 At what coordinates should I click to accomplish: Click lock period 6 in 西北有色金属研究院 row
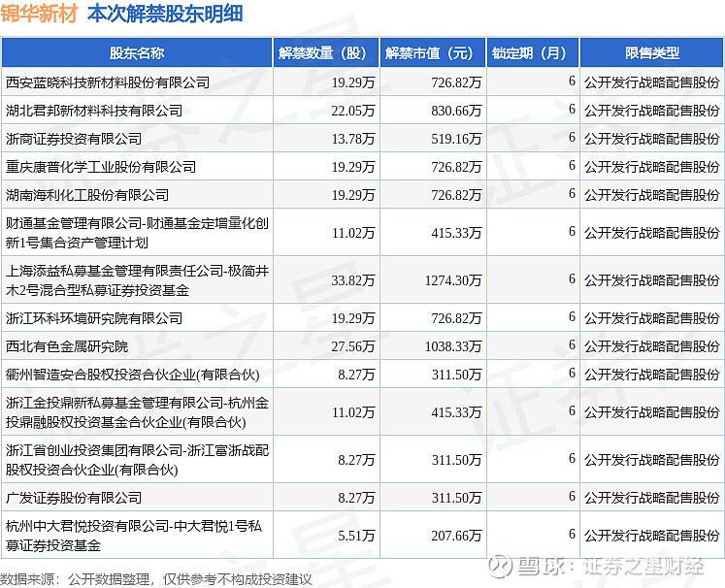[572, 344]
